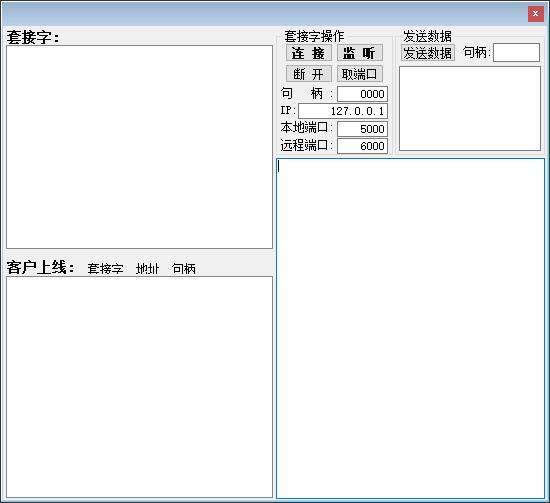Click the 取端口 (Get Port) button
Image resolution: width=550 pixels, height=503 pixels.
tap(360, 74)
